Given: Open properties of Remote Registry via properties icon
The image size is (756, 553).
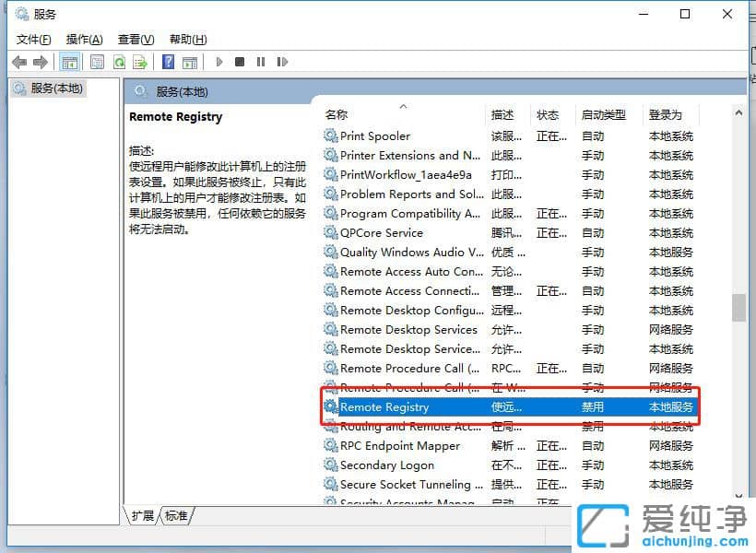Looking at the screenshot, I should [97, 62].
